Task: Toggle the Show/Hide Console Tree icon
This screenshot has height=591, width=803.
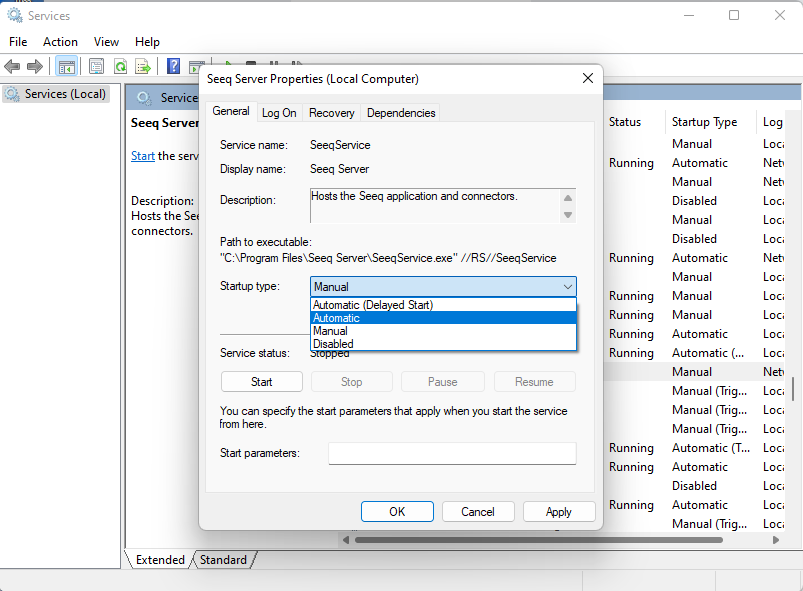Action: [x=66, y=66]
